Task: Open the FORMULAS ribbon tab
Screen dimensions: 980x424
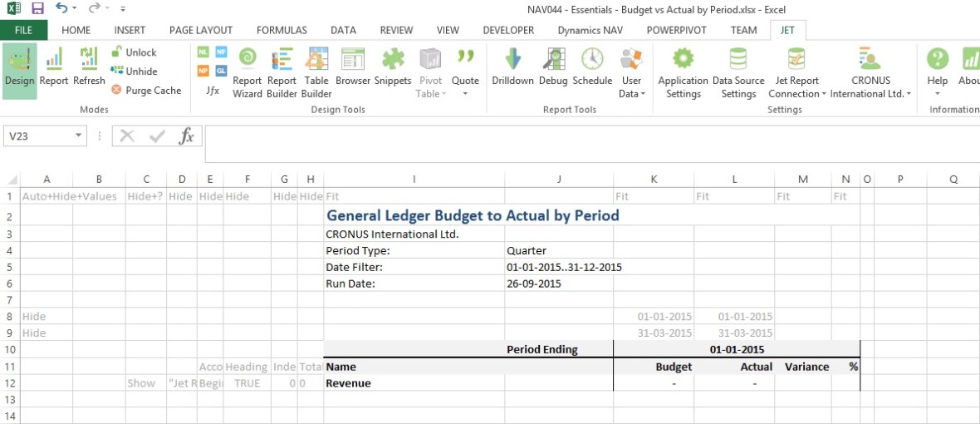Action: click(282, 30)
